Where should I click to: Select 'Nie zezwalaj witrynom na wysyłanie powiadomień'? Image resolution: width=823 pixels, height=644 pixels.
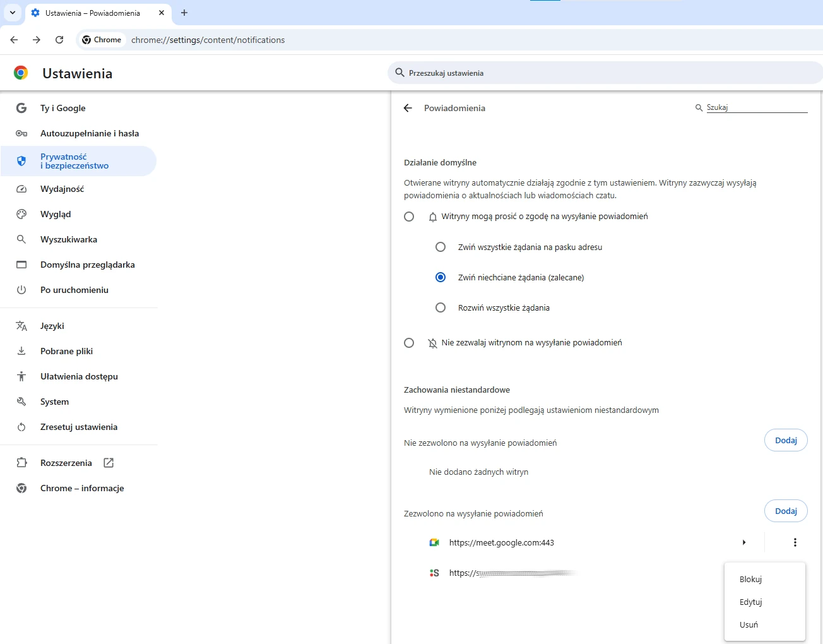pos(409,343)
